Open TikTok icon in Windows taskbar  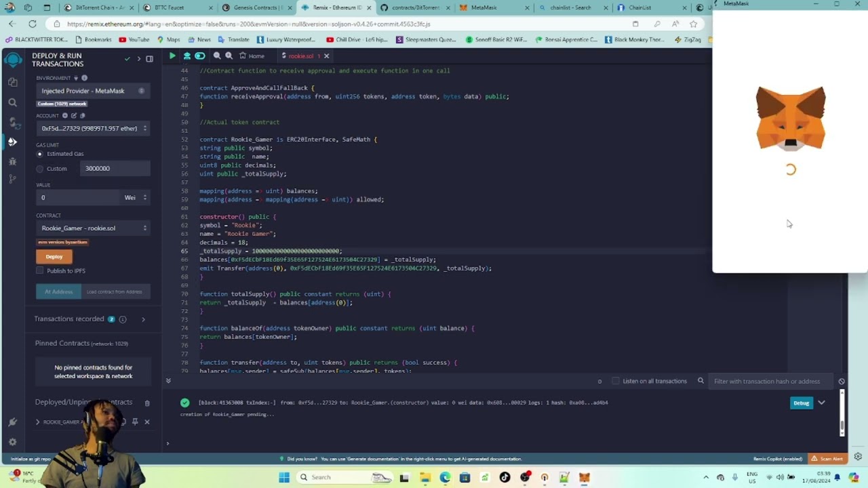point(505,477)
